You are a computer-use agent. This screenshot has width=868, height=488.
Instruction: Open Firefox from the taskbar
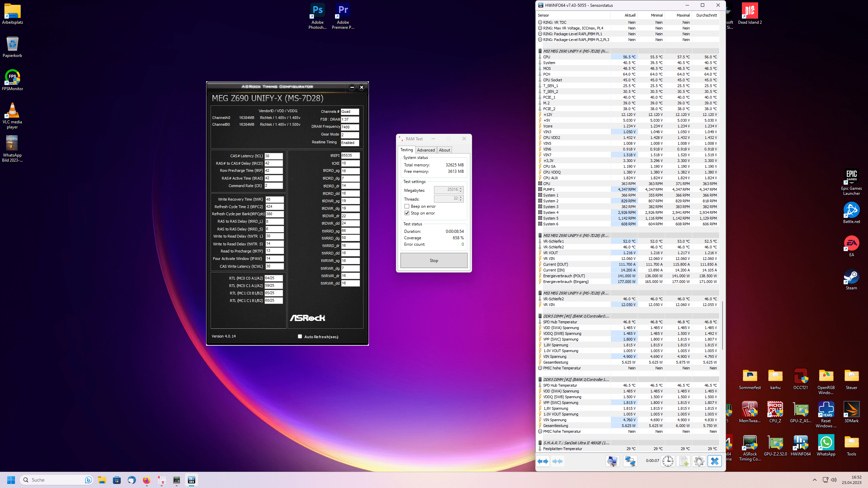pos(146,480)
